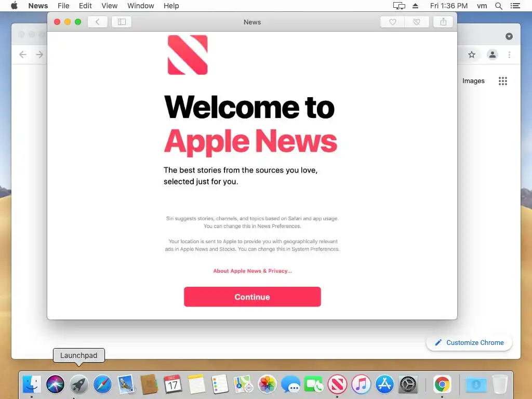Click the back arrow in the News toolbar
This screenshot has width=532, height=399.
(97, 22)
